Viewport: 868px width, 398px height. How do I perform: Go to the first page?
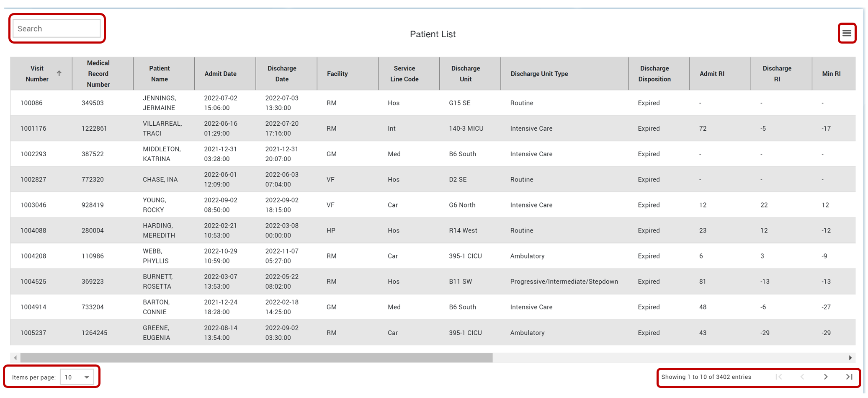click(779, 377)
